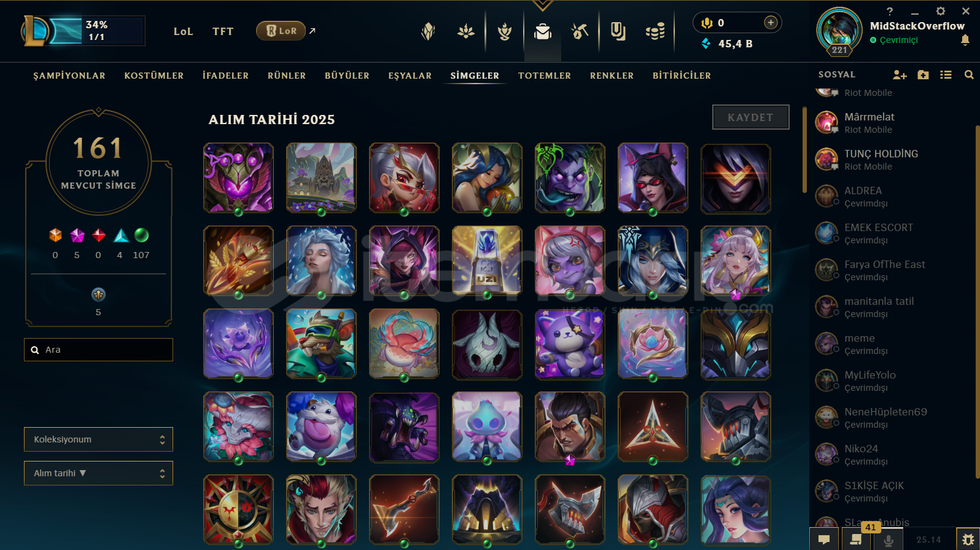Toggle the teal triangle rarity filter
The image size is (980, 550).
pyautogui.click(x=121, y=235)
